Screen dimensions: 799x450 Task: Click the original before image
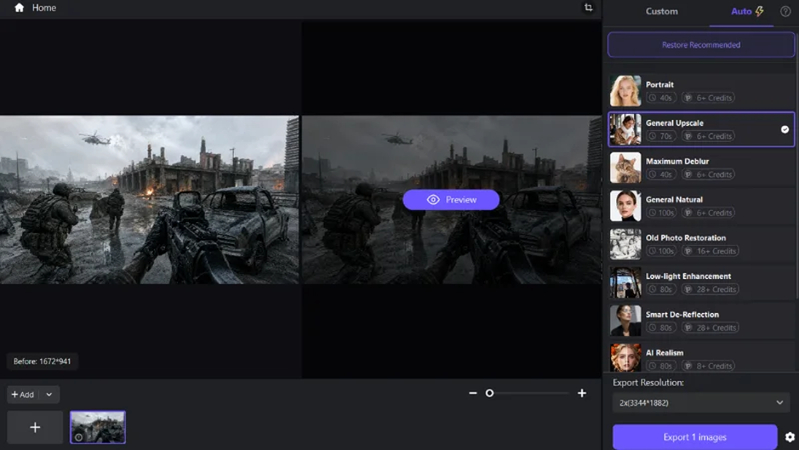(x=149, y=200)
